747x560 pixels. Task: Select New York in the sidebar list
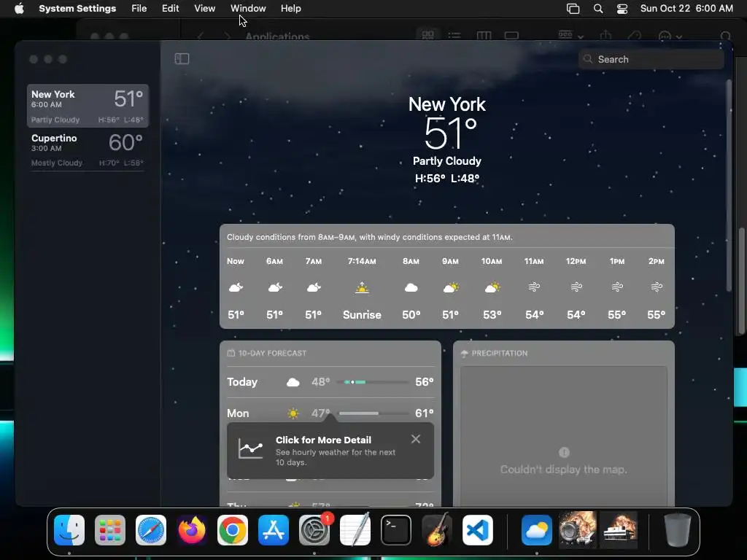(88, 106)
